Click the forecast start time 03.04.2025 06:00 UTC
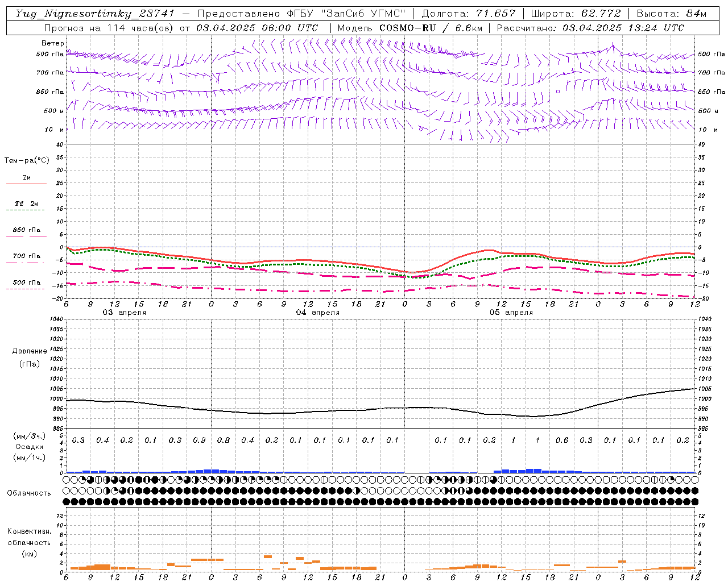This screenshot has height=582, width=728. point(257,28)
